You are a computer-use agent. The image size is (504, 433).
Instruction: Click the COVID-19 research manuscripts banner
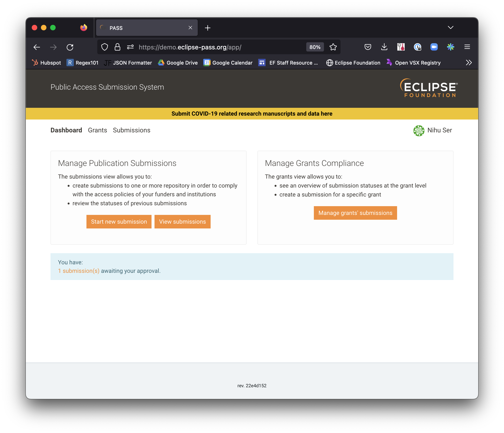[252, 114]
